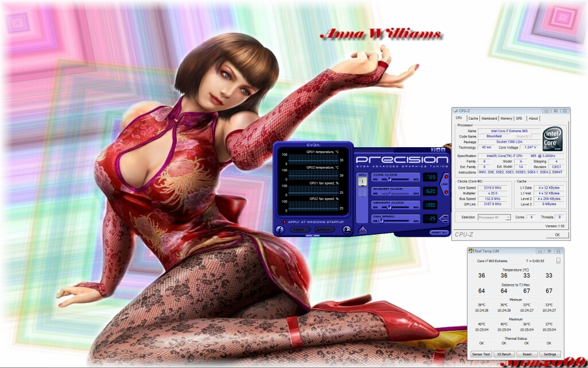Click the GPU1 fan speed graph
The height and width of the screenshot is (368, 588).
click(314, 191)
